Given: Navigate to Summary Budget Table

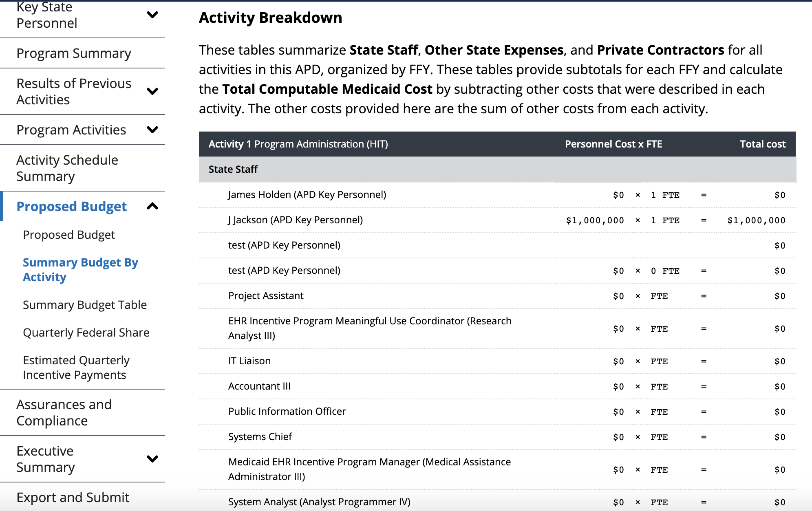Looking at the screenshot, I should coord(85,304).
